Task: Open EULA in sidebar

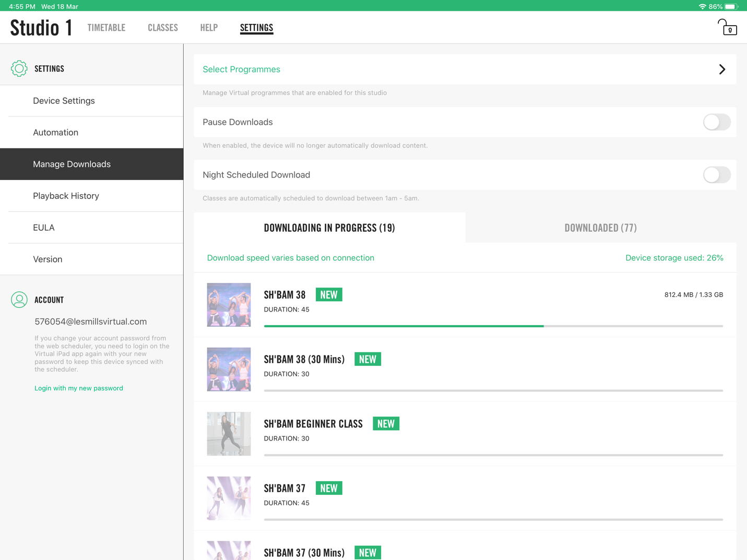Action: tap(92, 228)
